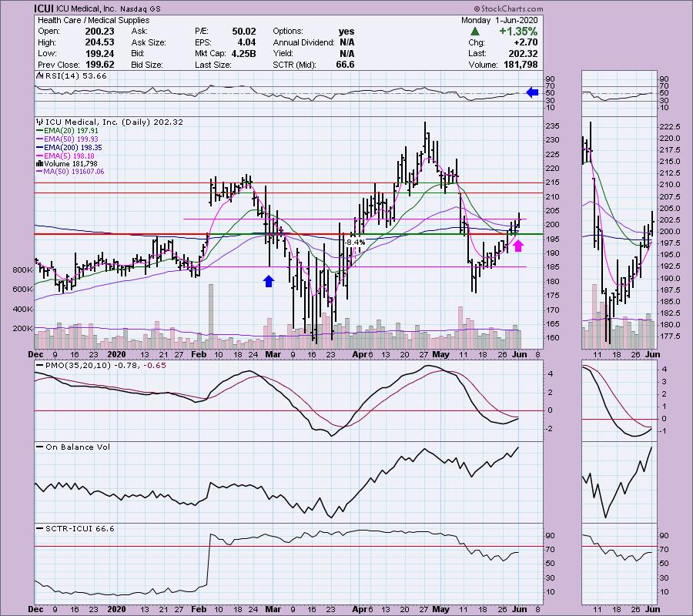
Task: Click the date 'Monday 1-Jun-2020'
Action: (500, 20)
